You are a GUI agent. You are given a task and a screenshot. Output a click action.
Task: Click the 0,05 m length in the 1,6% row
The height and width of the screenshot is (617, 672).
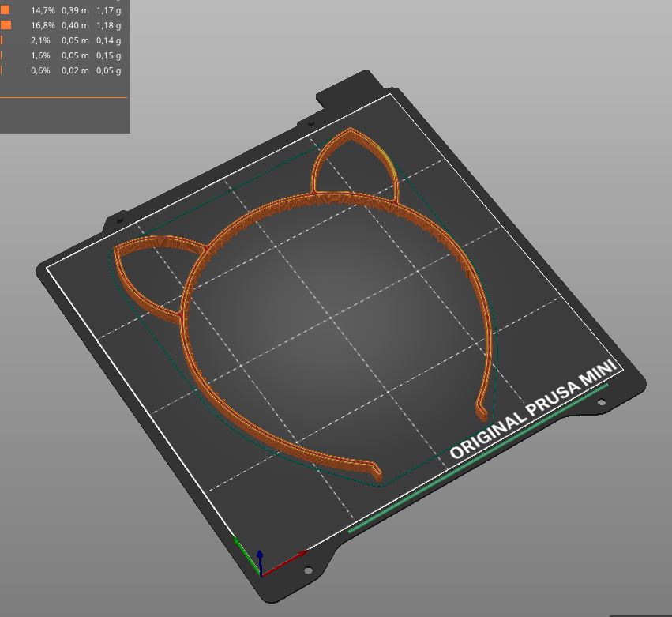tap(76, 55)
